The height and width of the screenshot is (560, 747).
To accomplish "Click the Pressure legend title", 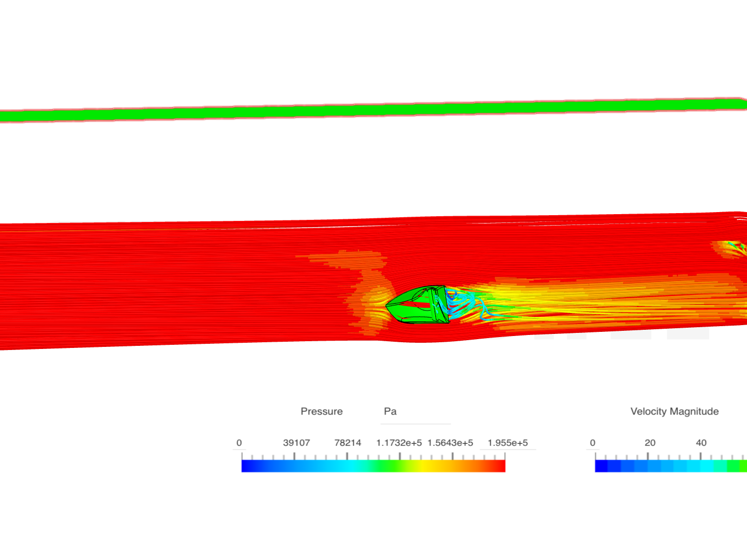I will click(x=322, y=411).
